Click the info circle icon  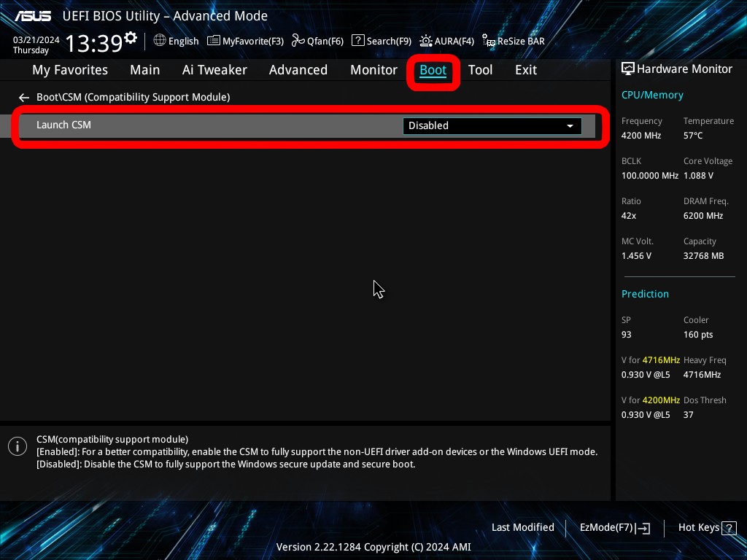point(18,446)
